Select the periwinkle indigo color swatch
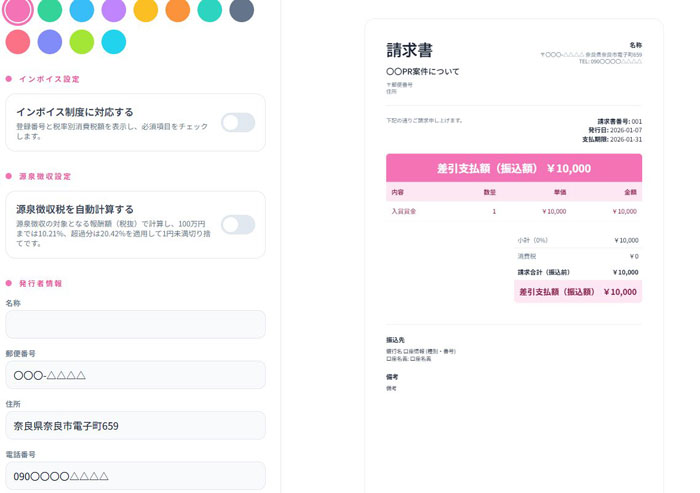 point(50,42)
